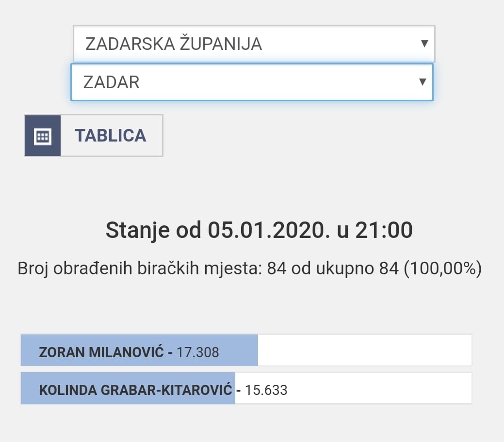Screen dimensions: 504x442
Task: Expand the county selector using its arrow
Action: [424, 44]
